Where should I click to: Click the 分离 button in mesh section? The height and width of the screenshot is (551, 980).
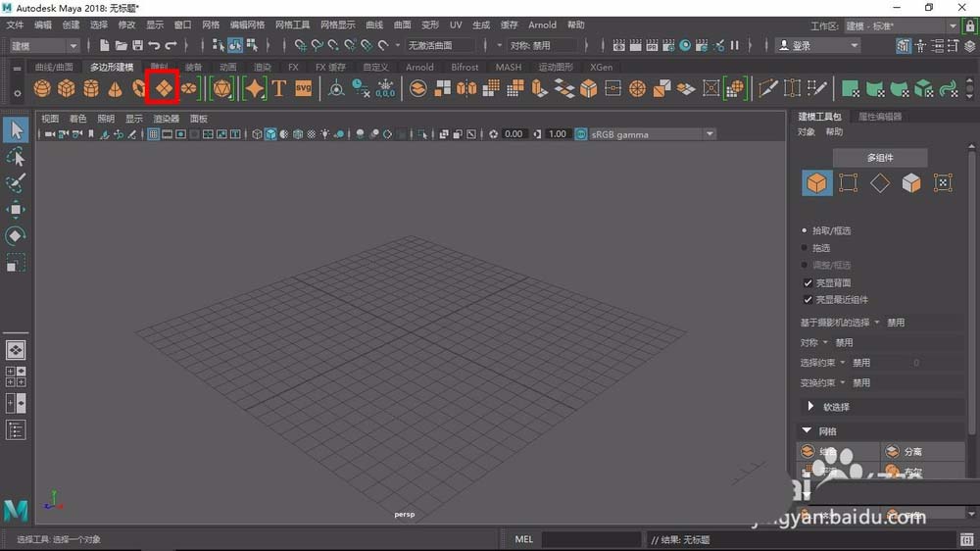(911, 452)
